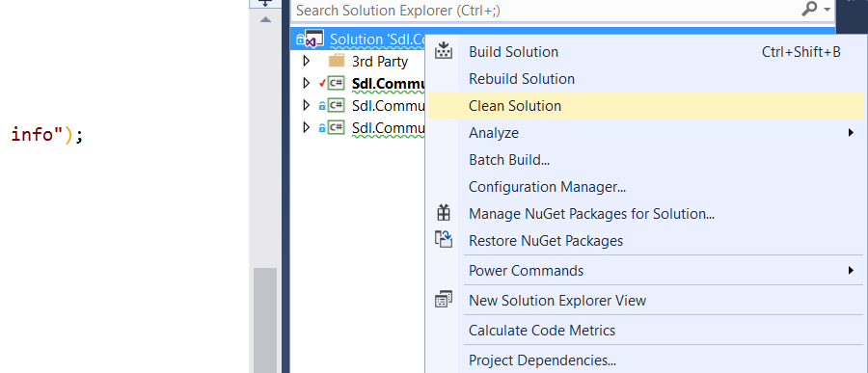This screenshot has width=868, height=373.
Task: Click the Search Solution Explorer field
Action: 545,10
